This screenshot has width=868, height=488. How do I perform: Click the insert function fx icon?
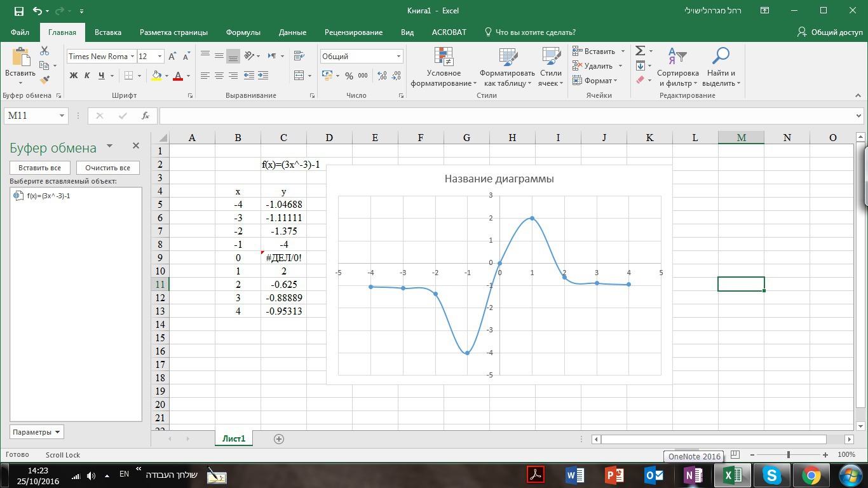(146, 116)
